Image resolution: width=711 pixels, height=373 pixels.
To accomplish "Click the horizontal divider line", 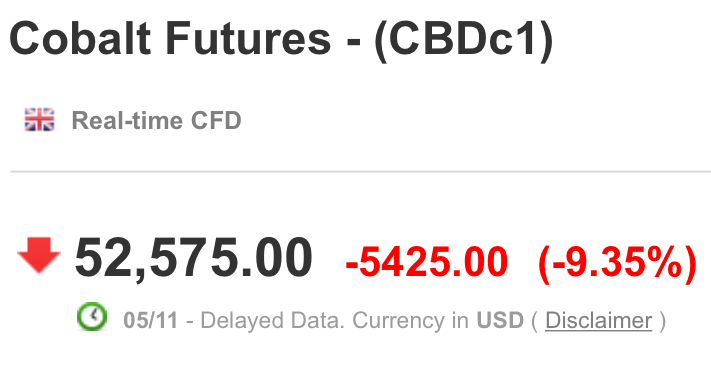I will (x=360, y=172).
